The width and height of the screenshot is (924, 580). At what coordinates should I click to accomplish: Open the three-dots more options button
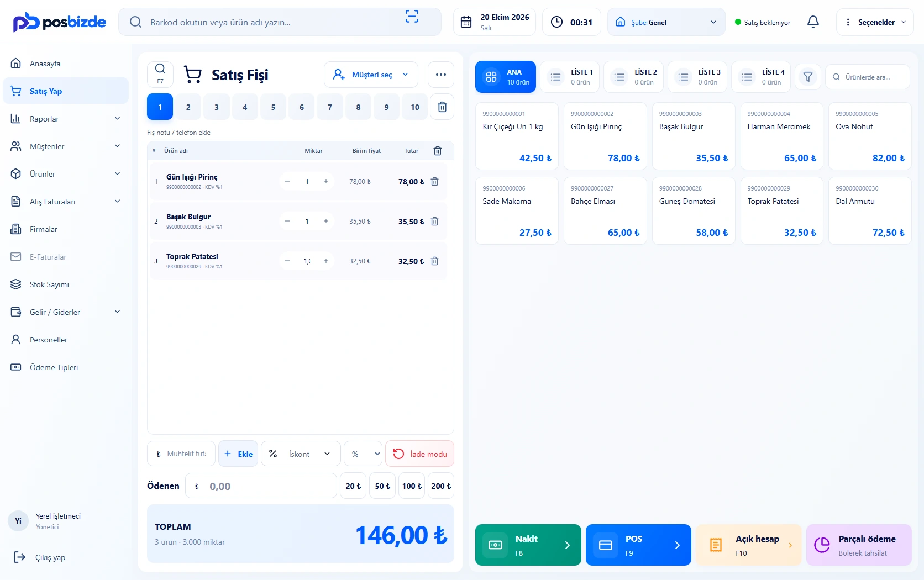click(441, 75)
